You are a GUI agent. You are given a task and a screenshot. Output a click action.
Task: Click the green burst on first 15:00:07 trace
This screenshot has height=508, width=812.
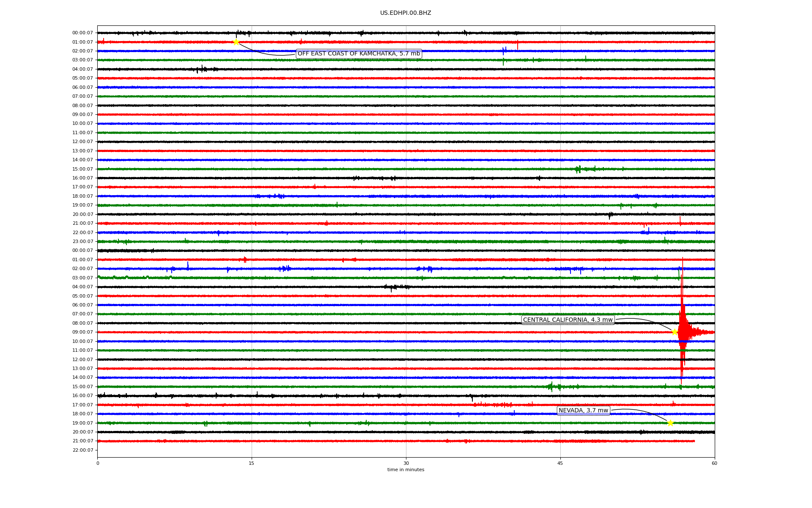tap(579, 169)
